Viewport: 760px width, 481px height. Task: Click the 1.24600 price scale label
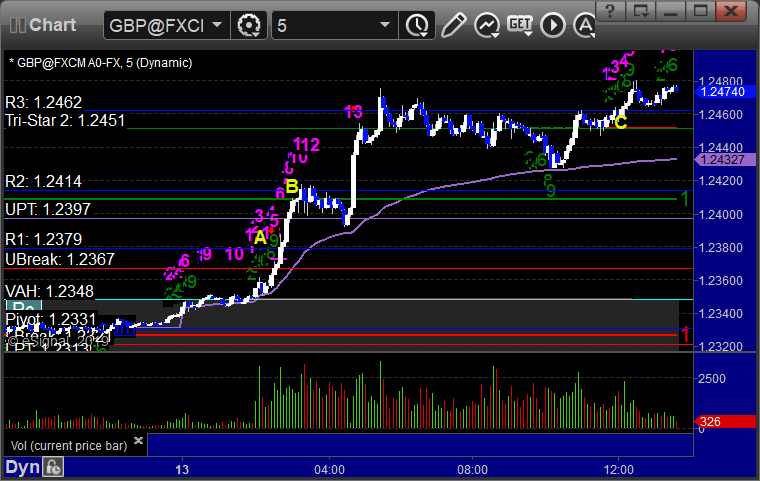[721, 115]
